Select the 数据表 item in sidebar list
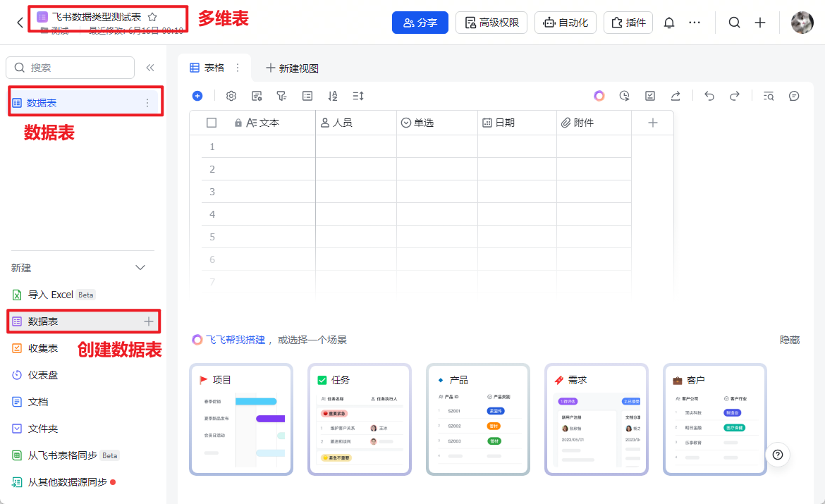This screenshot has width=825, height=504. (x=85, y=103)
